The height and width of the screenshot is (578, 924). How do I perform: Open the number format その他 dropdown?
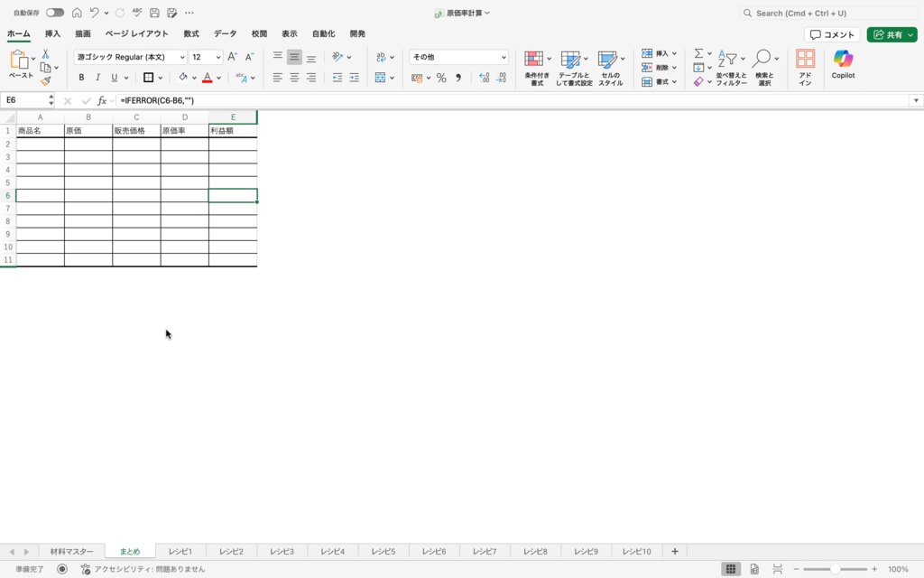458,57
